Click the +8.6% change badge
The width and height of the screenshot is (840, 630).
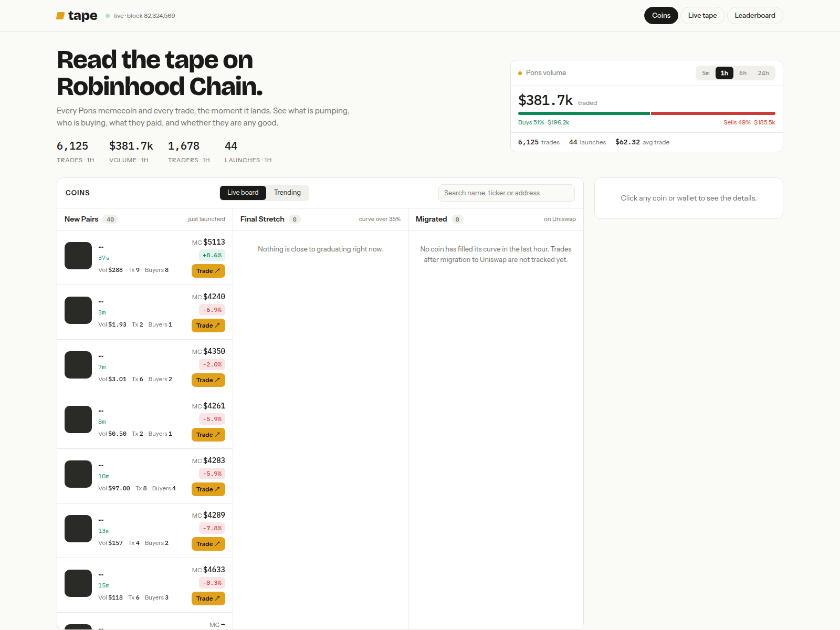pyautogui.click(x=212, y=255)
